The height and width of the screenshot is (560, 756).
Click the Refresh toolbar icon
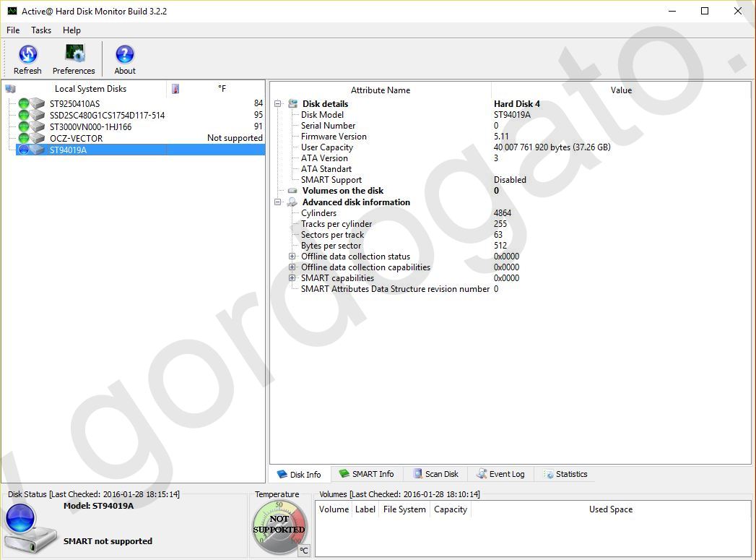pyautogui.click(x=27, y=54)
